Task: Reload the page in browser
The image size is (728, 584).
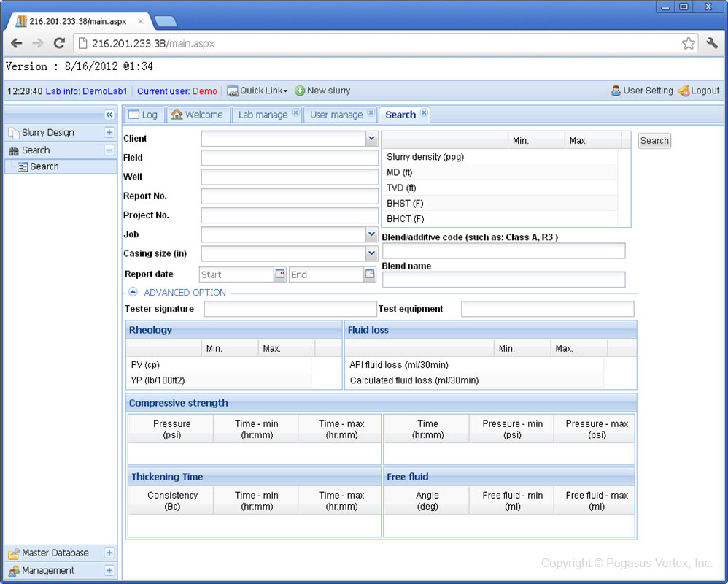Action: 59,43
